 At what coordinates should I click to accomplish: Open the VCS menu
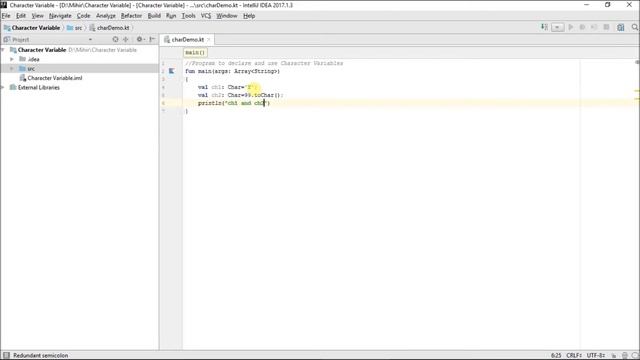(x=206, y=16)
